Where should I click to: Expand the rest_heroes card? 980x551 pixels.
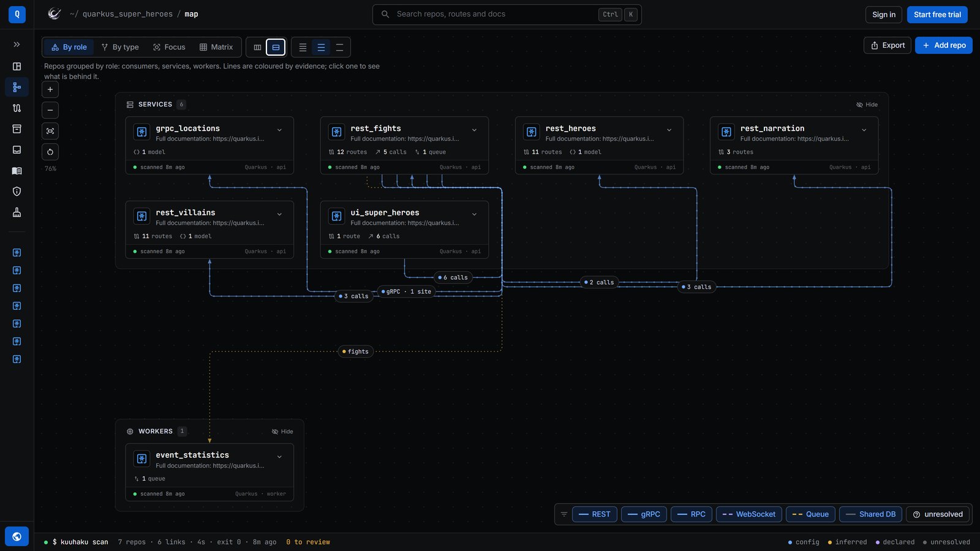click(x=669, y=130)
